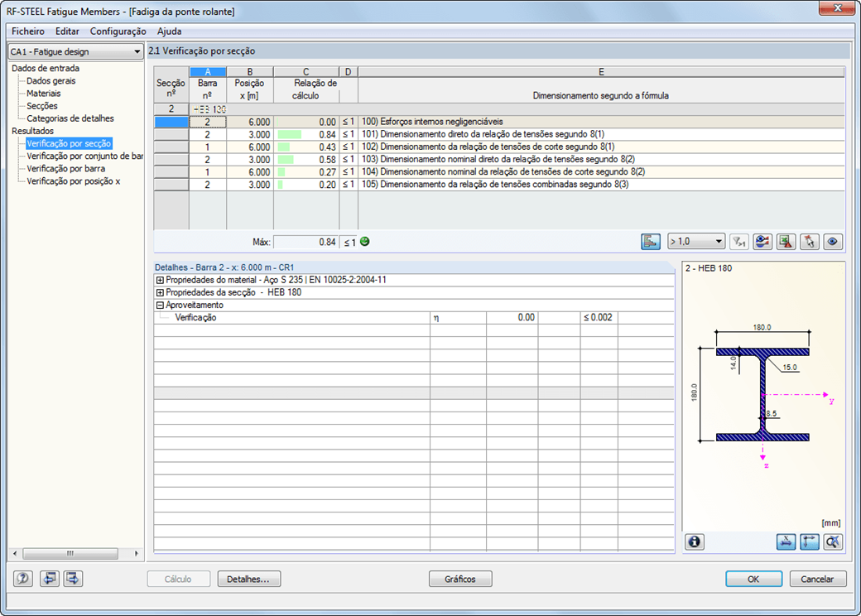Click the navigator horizontal scrollbar thumb
This screenshot has width=861, height=616.
click(x=70, y=553)
